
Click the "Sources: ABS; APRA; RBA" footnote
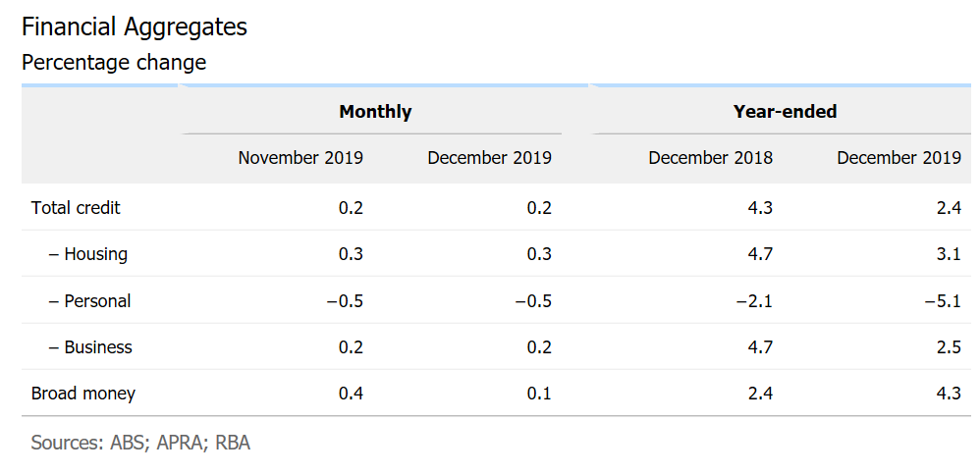pos(140,443)
